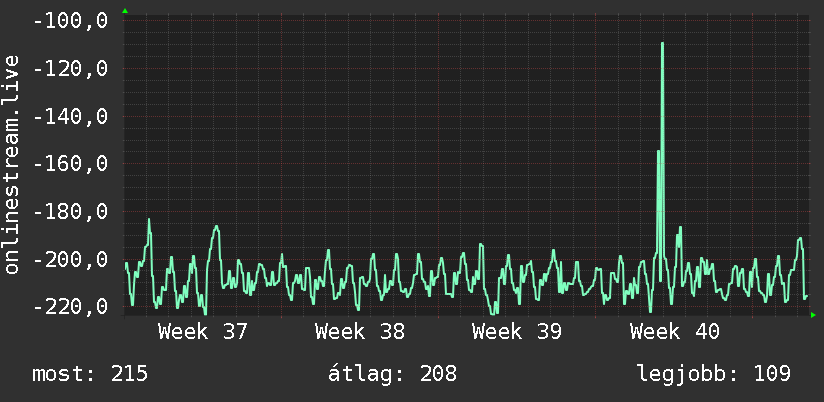
Task: Click the green arrow at the x-axis end
Action: [x=813, y=315]
